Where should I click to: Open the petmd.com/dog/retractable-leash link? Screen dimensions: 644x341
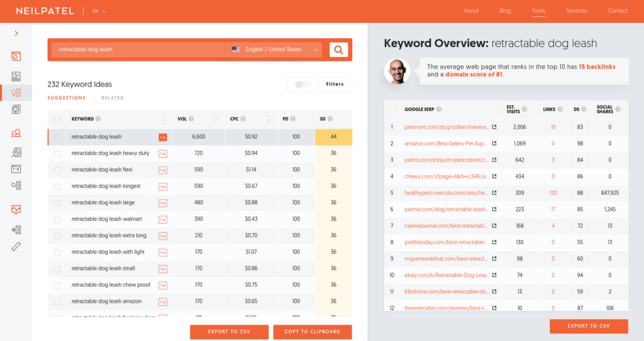point(447,209)
